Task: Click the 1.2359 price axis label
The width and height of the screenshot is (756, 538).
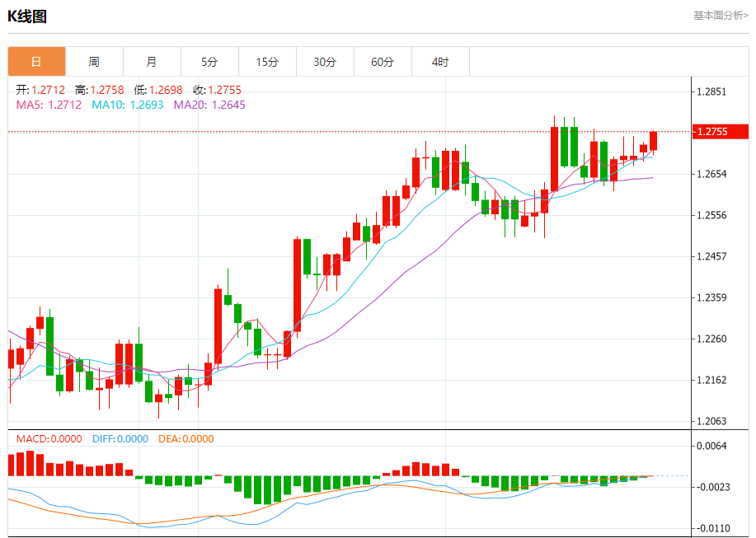Action: 711,297
